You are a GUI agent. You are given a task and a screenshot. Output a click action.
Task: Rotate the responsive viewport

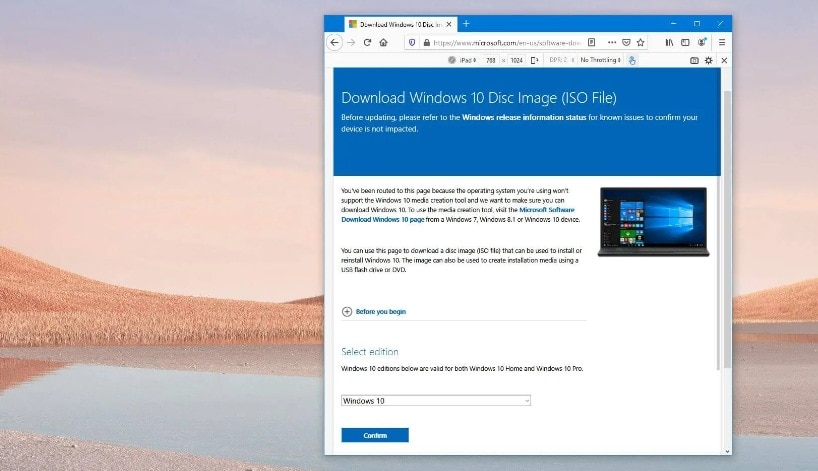(x=534, y=61)
